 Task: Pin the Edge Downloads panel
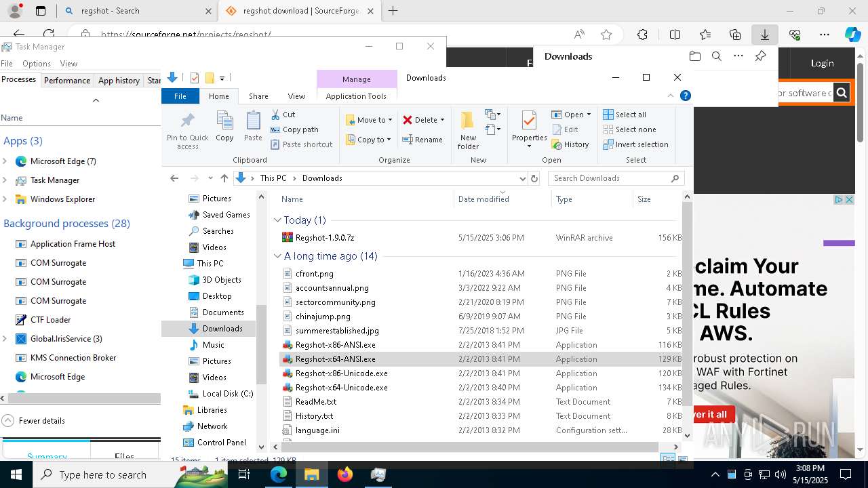click(760, 56)
